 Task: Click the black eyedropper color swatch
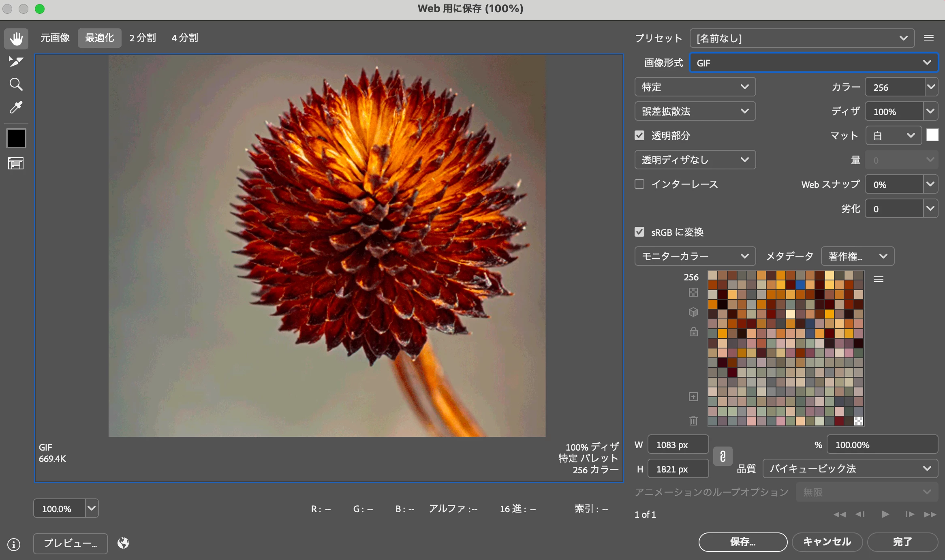point(16,138)
